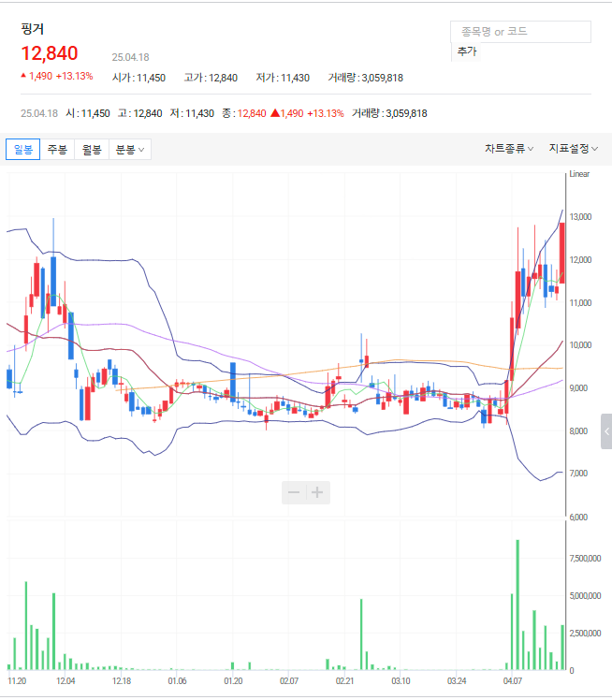
Task: Switch to the 월봉 monthly chart tab
Action: (92, 149)
